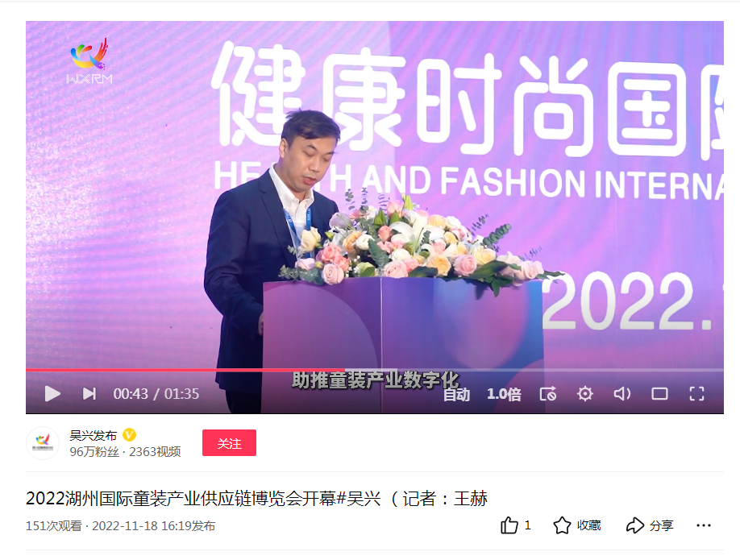Change the 1.0倍 playback speed
Screen dimensions: 740x560
pyautogui.click(x=504, y=394)
